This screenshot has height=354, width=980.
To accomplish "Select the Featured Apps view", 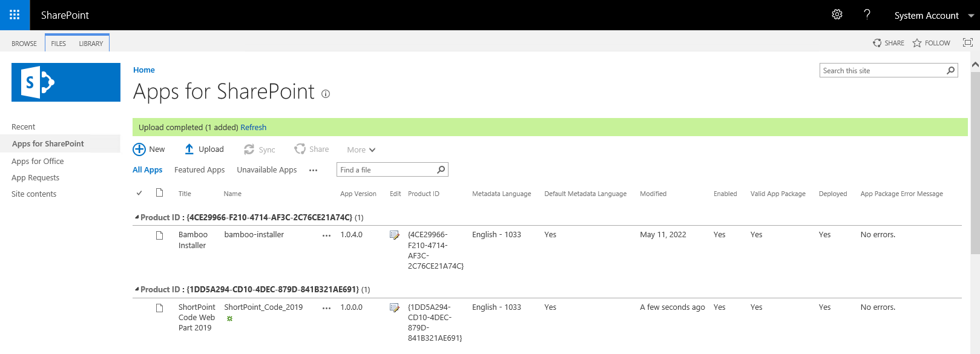I will click(x=199, y=170).
